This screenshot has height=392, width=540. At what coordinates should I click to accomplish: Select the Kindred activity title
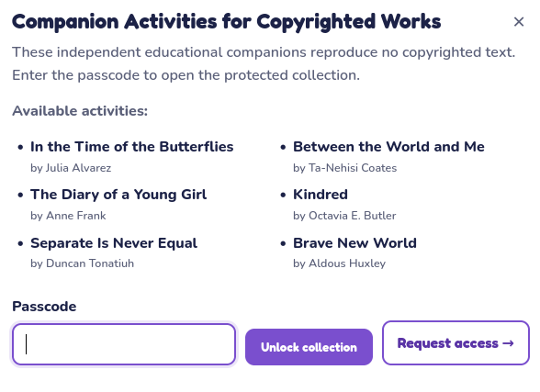(x=321, y=195)
